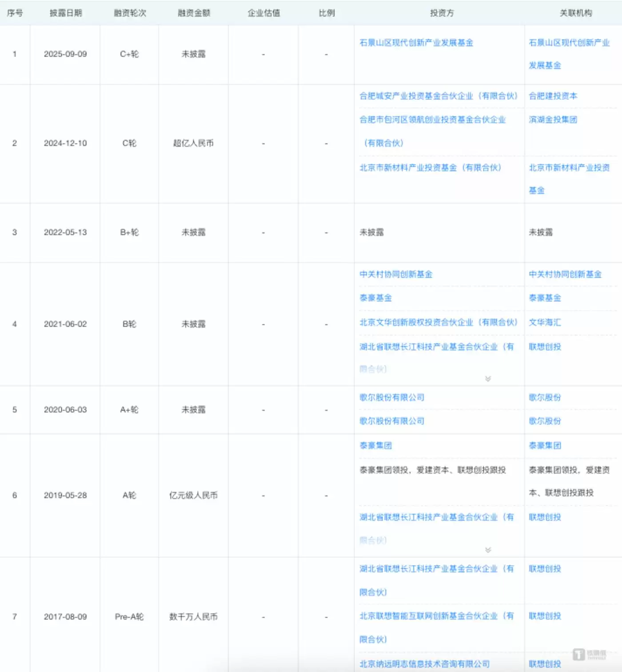Viewport: 622px width, 672px height.
Task: Click the 融资轮次 column header
Action: 130,13
